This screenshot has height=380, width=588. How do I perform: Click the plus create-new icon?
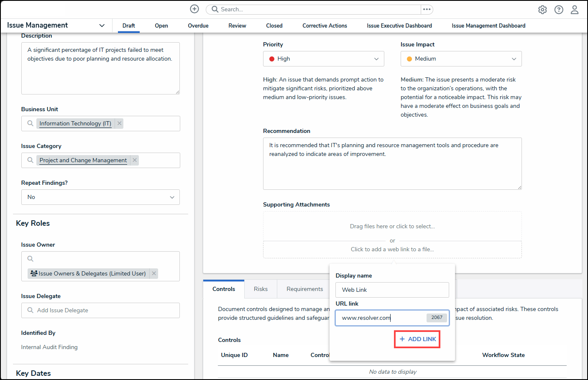coord(194,9)
